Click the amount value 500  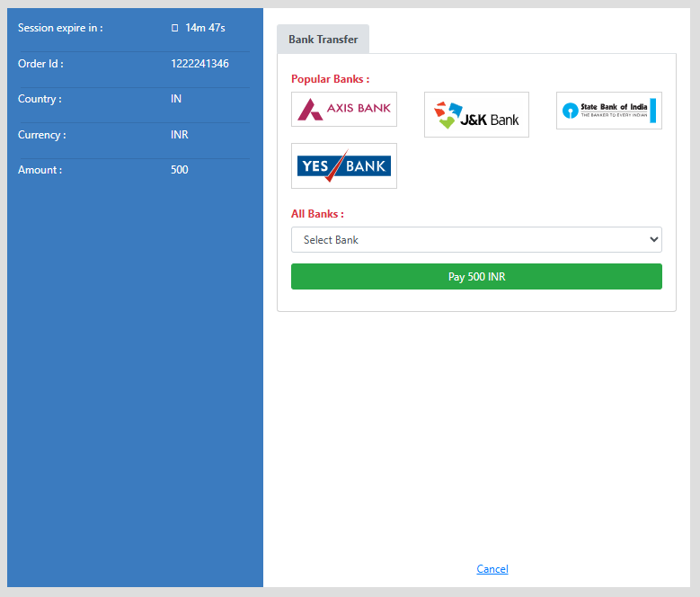[180, 170]
